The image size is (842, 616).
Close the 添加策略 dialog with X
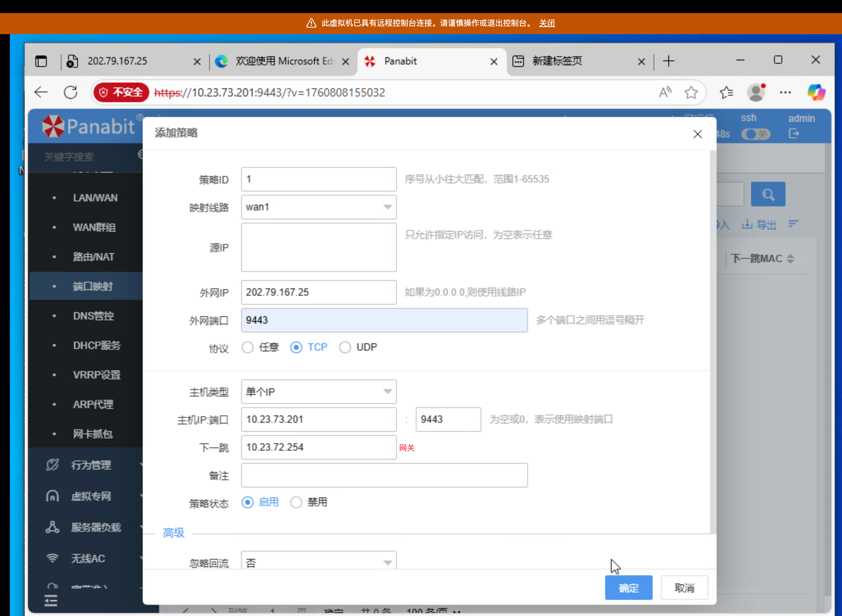[x=697, y=134]
